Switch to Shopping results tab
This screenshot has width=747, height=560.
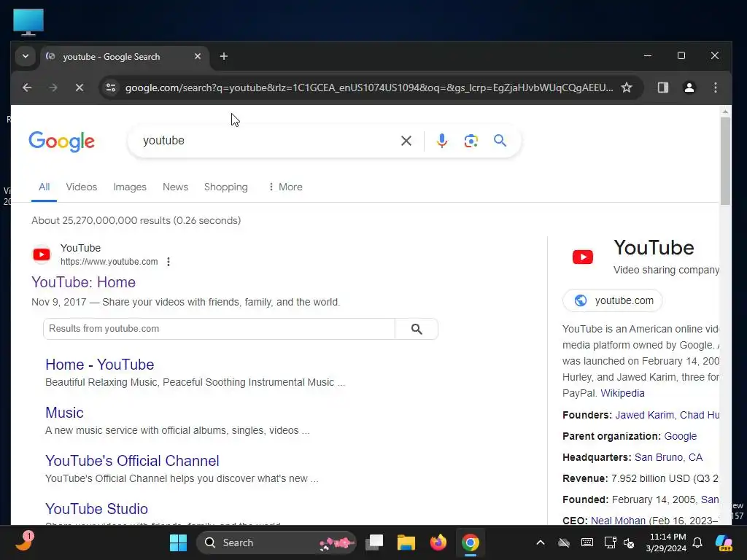(226, 187)
